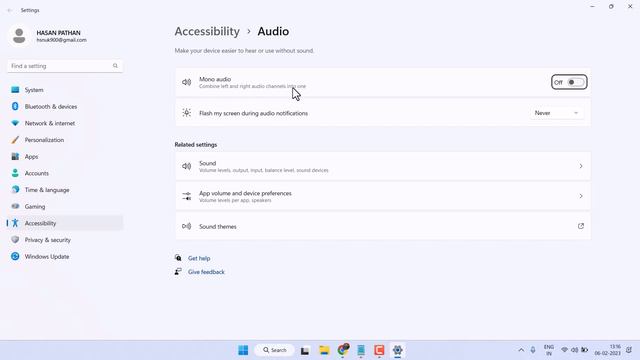
Task: Open Windows Update settings
Action: click(x=65, y=257)
